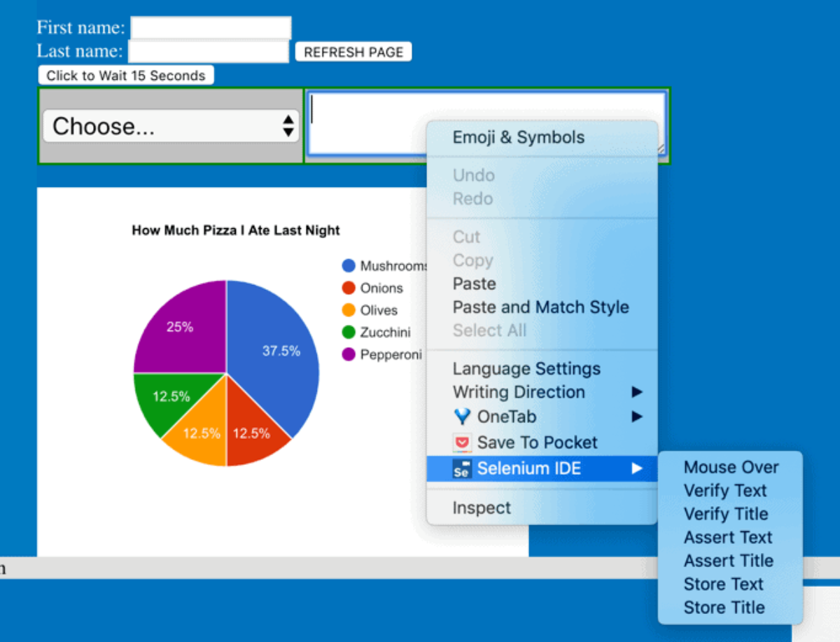Click the purple Pepperoni legend dot
Screen dimensions: 840x642
click(x=349, y=355)
